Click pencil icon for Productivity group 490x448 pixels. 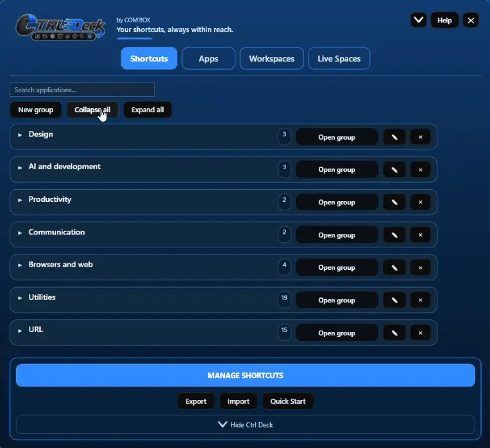pyautogui.click(x=394, y=203)
